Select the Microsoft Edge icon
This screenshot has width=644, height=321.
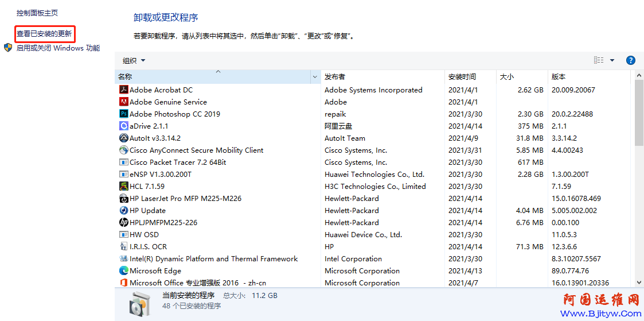pos(123,270)
